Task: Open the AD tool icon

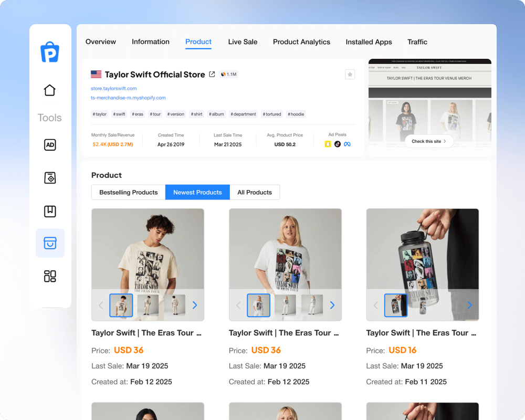Action: pos(50,145)
